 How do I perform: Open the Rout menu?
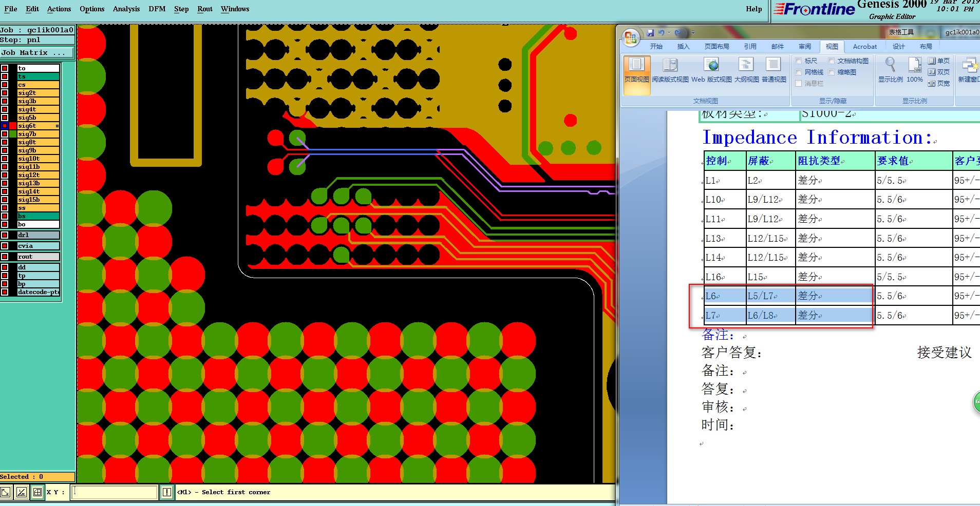click(x=205, y=9)
